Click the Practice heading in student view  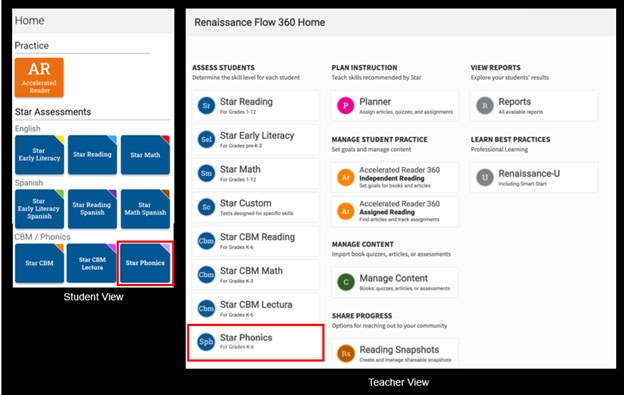tap(32, 46)
